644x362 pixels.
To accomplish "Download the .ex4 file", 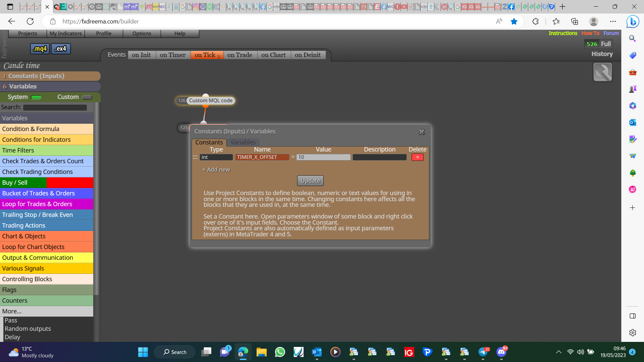I will click(x=61, y=49).
